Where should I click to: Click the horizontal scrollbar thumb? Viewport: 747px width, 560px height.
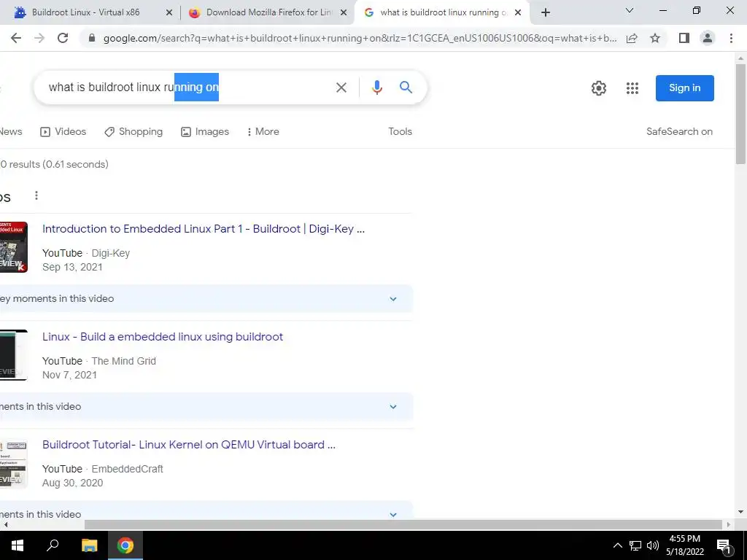pos(403,525)
